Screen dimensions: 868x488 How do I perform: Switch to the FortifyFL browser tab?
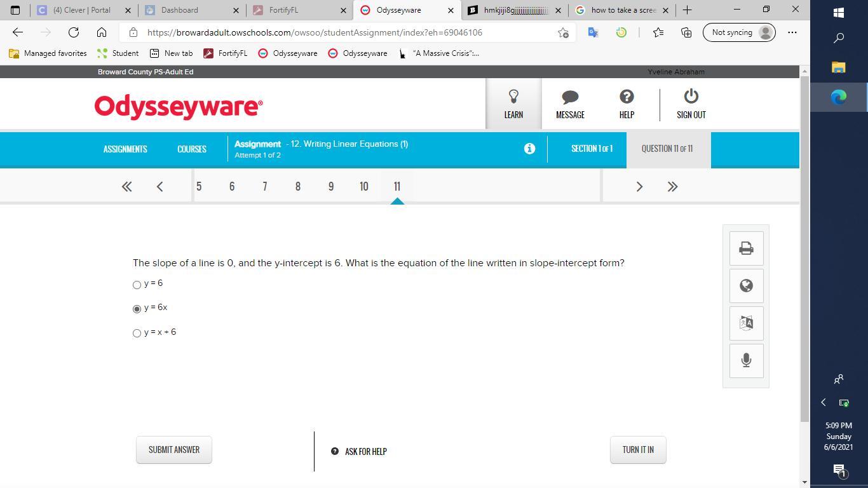click(x=300, y=10)
